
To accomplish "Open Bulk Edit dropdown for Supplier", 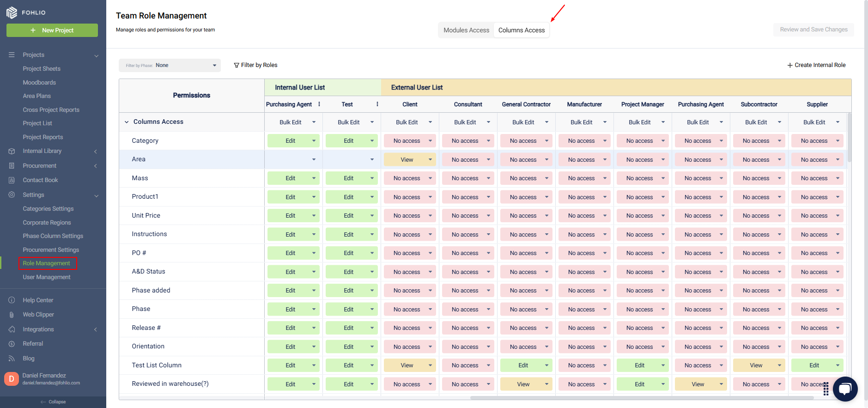I will click(x=817, y=122).
